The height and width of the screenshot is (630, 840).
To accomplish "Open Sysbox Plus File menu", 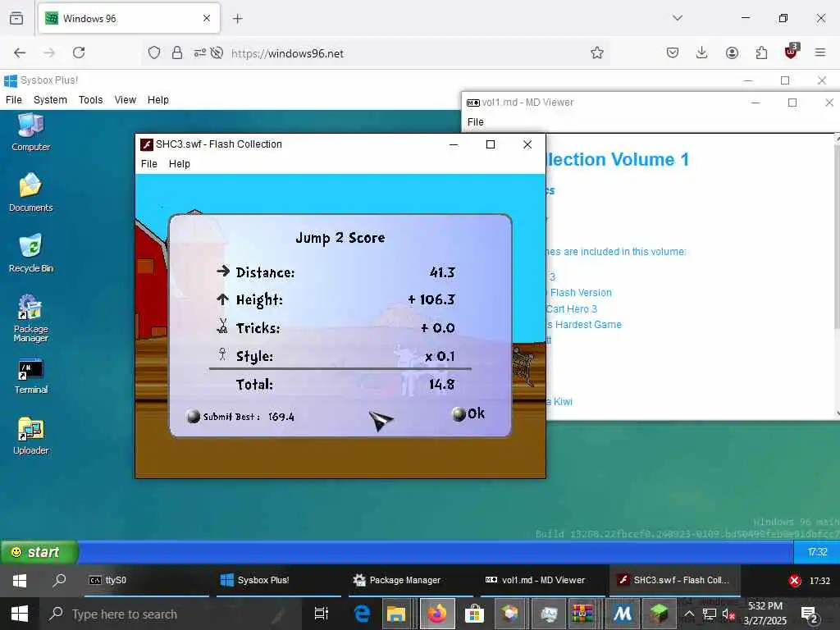I will (x=13, y=99).
